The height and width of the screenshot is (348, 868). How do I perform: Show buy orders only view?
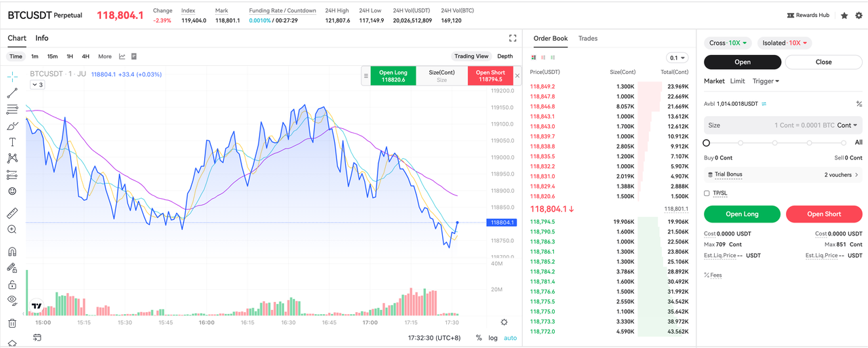pyautogui.click(x=552, y=58)
